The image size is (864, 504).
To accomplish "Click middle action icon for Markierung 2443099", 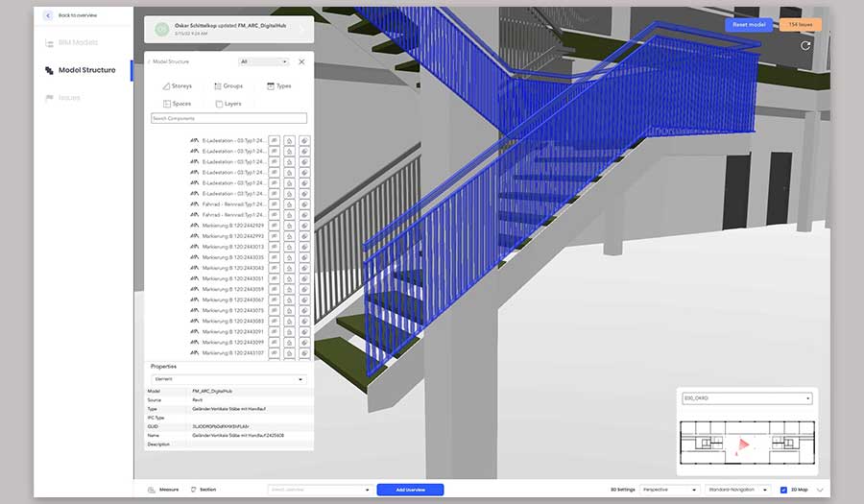I will [x=289, y=342].
